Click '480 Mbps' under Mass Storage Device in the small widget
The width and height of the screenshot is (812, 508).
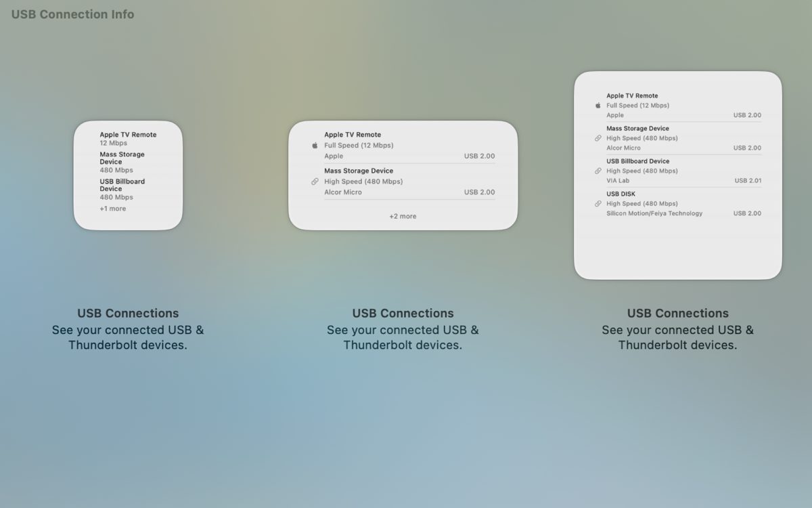pyautogui.click(x=116, y=170)
